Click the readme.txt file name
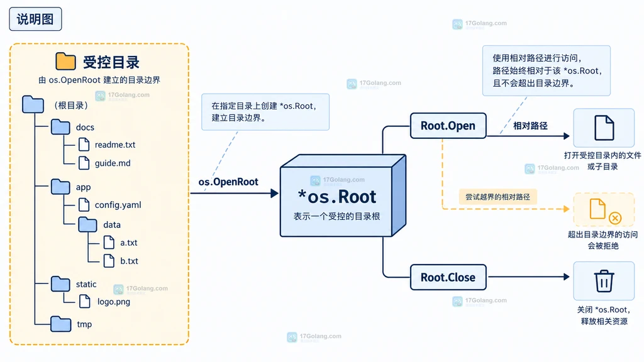644x362 pixels. click(x=115, y=145)
